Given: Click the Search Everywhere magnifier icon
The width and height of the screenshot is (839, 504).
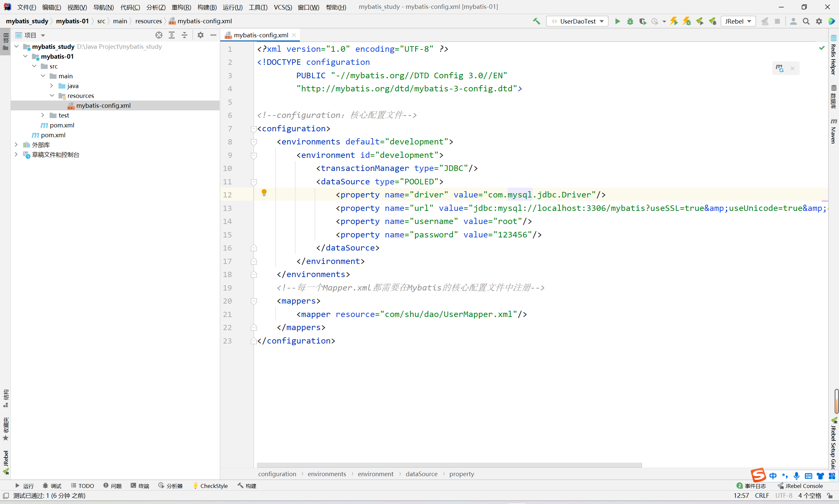Looking at the screenshot, I should 806,21.
